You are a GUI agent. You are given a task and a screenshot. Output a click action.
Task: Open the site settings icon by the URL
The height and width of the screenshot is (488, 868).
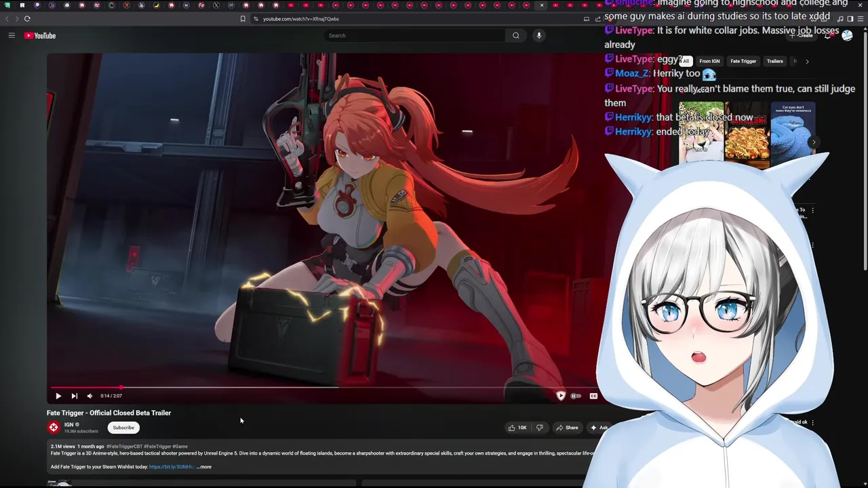click(256, 18)
